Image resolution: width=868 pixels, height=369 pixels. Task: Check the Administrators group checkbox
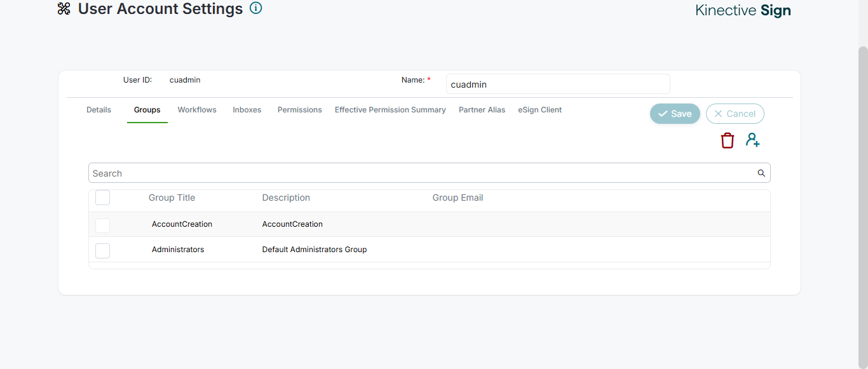tap(102, 250)
